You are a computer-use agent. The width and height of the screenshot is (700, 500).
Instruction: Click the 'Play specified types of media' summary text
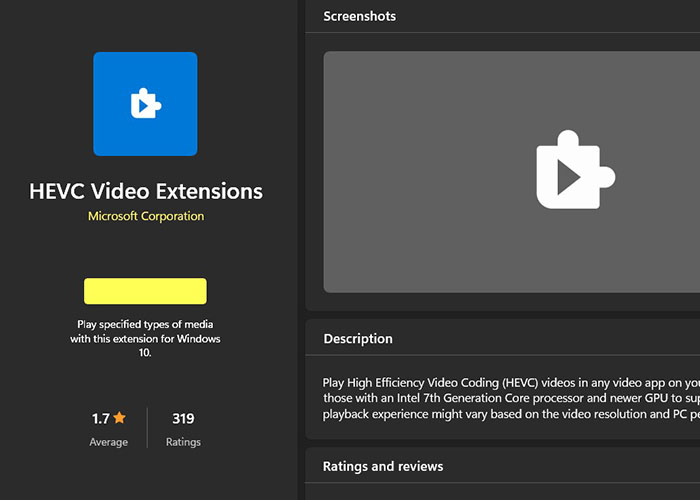click(x=145, y=338)
